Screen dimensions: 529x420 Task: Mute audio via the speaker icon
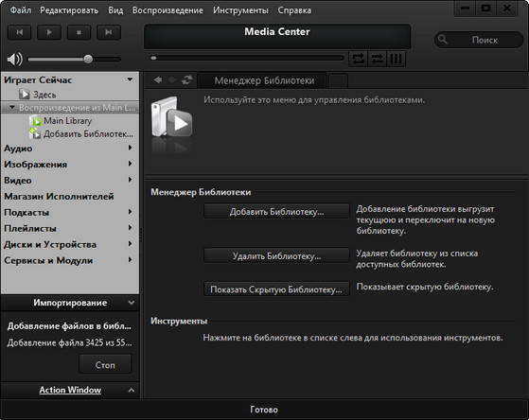pyautogui.click(x=14, y=60)
